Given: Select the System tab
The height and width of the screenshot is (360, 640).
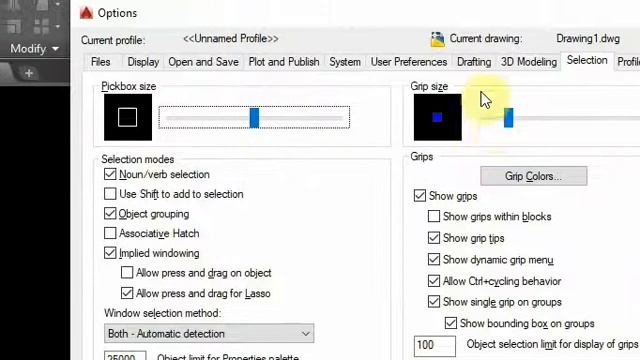Looking at the screenshot, I should click(345, 62).
